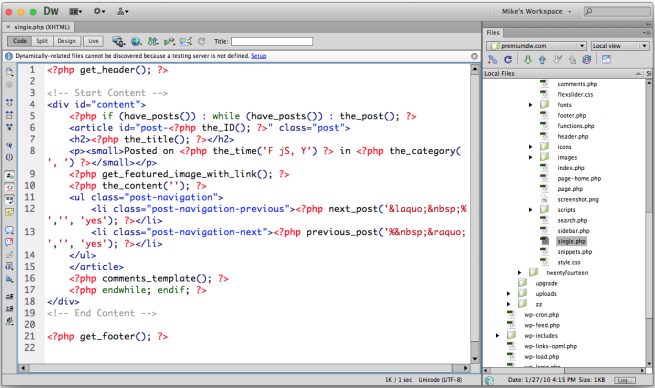Click the Check In files icon
655x388 pixels.
(572, 60)
